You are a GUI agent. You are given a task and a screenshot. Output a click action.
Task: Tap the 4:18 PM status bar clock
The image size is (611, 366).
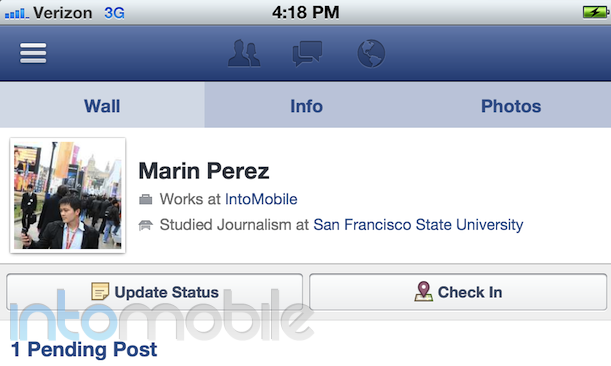(306, 12)
